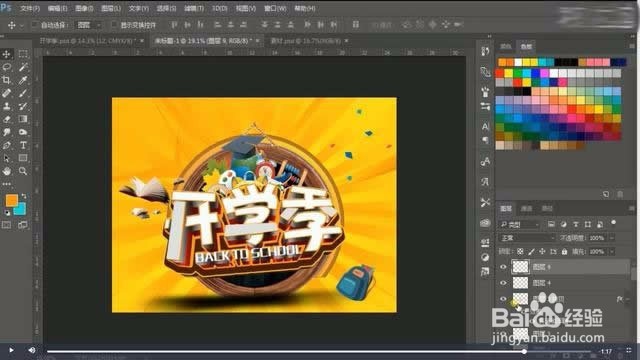Image resolution: width=640 pixels, height=360 pixels.
Task: Select the Horizontal Type tool
Action: coord(23,145)
